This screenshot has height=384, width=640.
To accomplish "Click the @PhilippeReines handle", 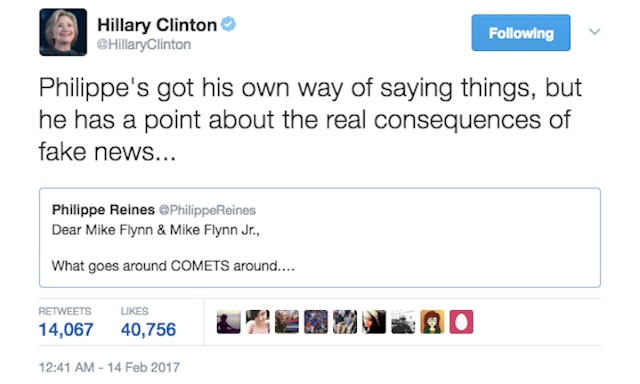I will pos(207,210).
